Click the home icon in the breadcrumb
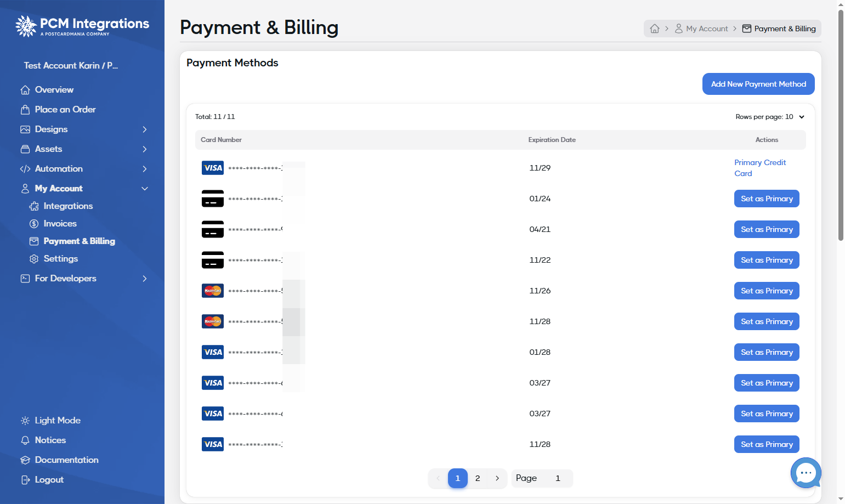845x504 pixels. (655, 29)
